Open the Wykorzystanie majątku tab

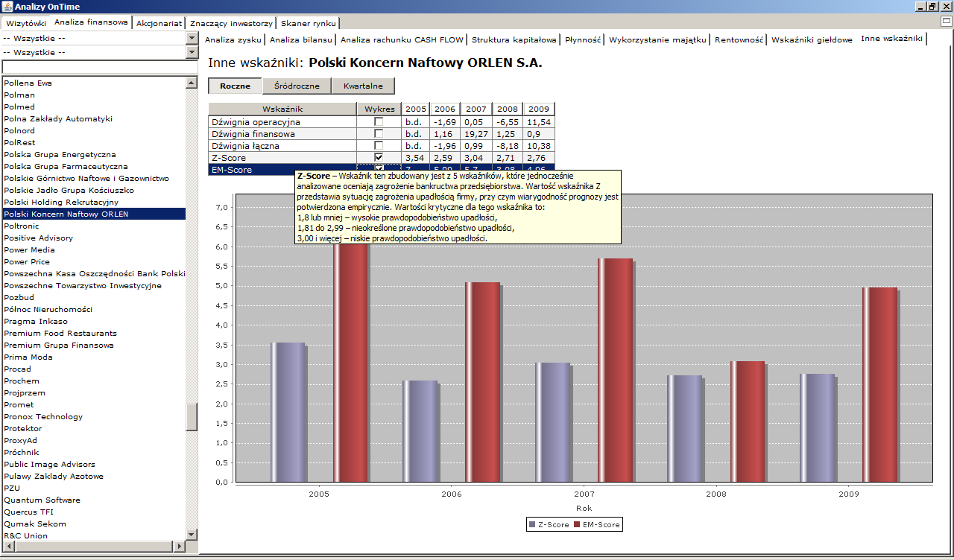pos(657,40)
